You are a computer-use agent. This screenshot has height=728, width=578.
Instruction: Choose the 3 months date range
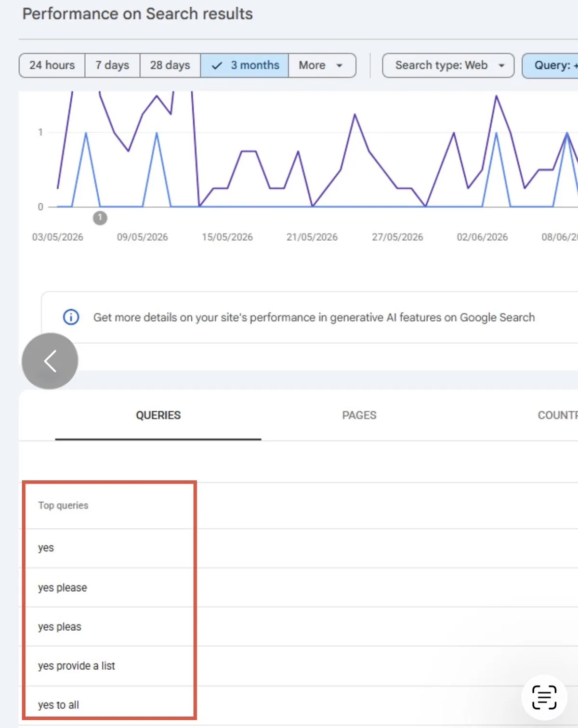coord(245,65)
